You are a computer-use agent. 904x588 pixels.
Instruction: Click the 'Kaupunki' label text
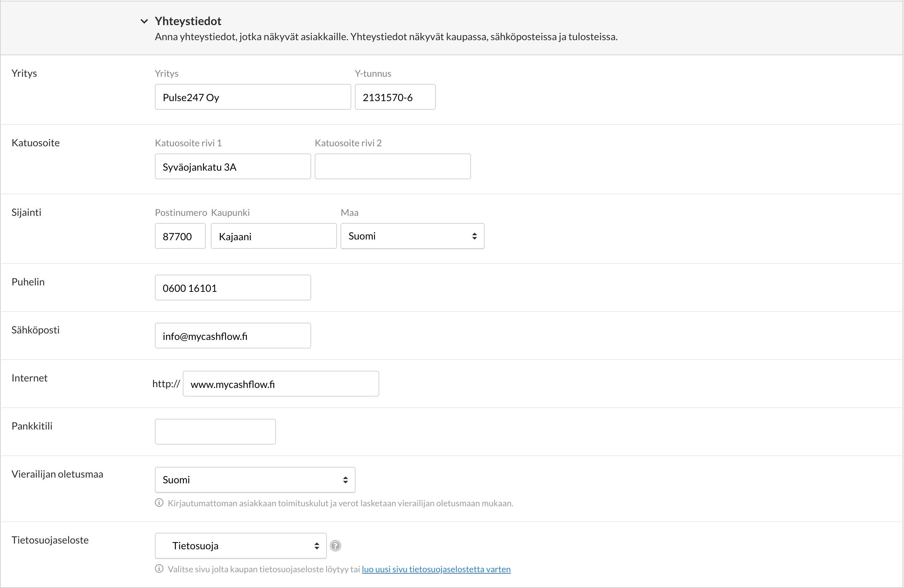pyautogui.click(x=230, y=212)
